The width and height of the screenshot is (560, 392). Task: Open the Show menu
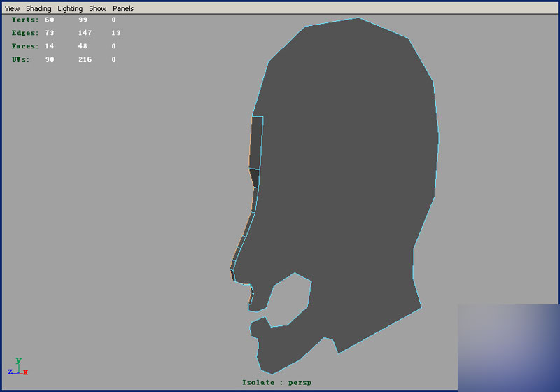tap(97, 8)
